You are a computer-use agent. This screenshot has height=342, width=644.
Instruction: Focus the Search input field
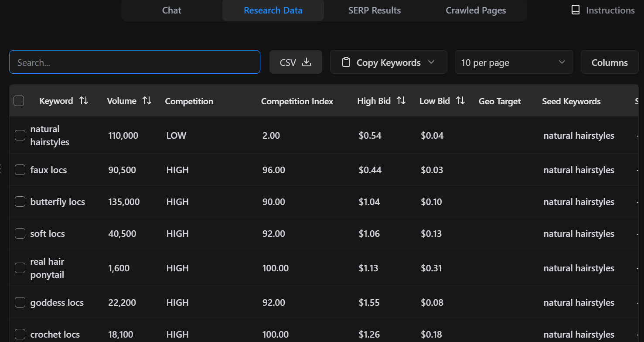tap(134, 62)
